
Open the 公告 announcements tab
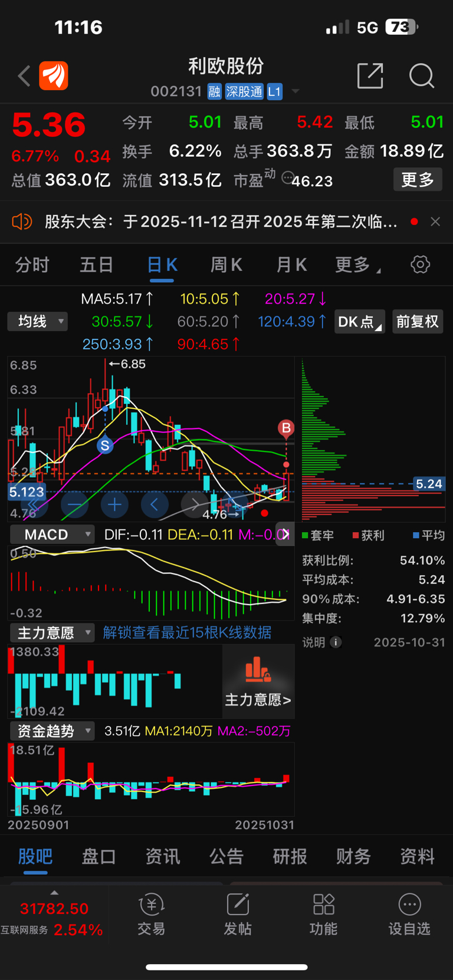[x=226, y=856]
